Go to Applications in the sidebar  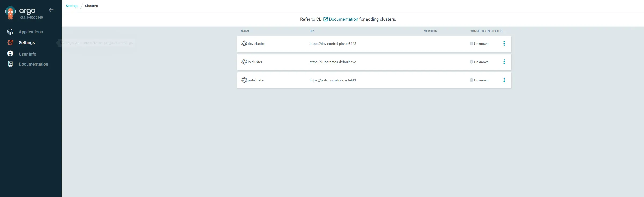pyautogui.click(x=31, y=32)
